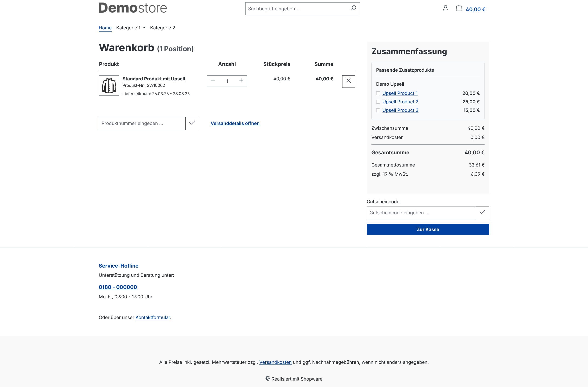Click the Gesamtnettosumme value 33,61 €
Viewport: 588px width, 387px height.
coord(476,165)
